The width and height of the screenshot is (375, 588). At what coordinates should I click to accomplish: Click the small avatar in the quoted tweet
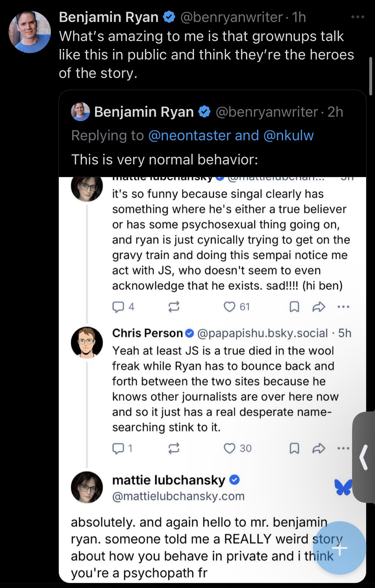(x=80, y=112)
